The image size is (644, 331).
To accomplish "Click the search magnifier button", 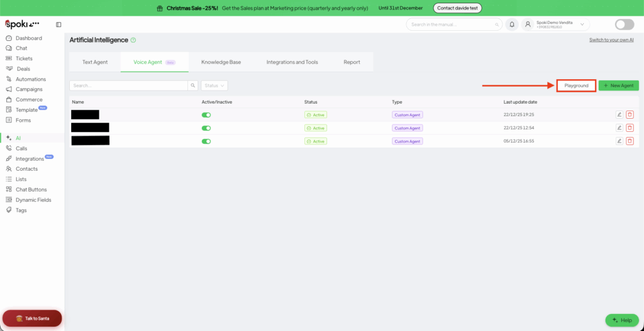I will (192, 85).
